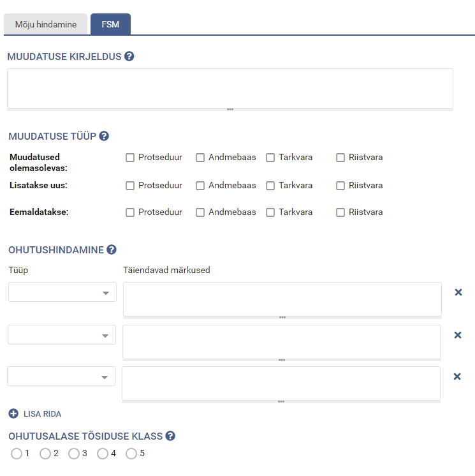
Task: Toggle Riistvara in Eemaldatakse row
Action: pyautogui.click(x=340, y=212)
